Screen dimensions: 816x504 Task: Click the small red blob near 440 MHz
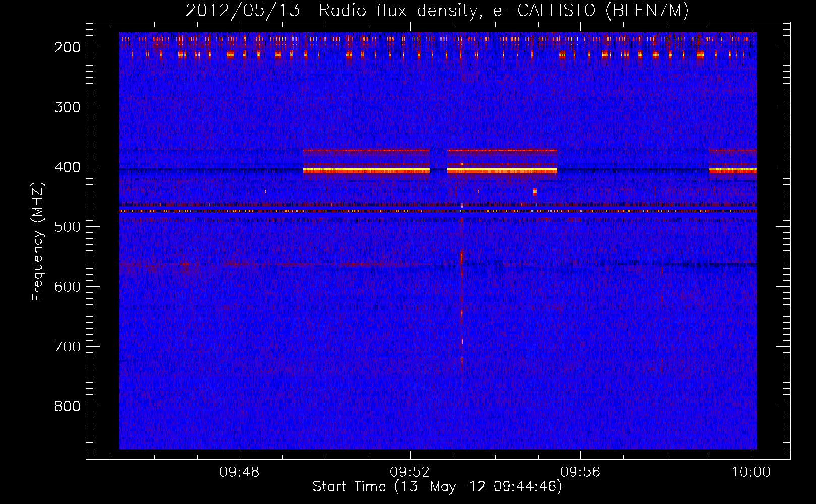pyautogui.click(x=535, y=192)
